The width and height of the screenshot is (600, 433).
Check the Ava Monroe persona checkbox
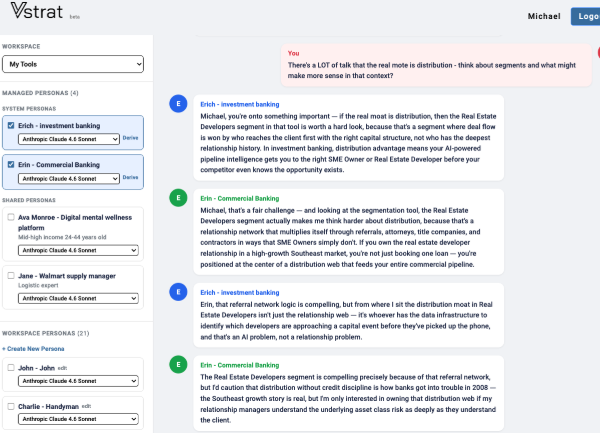click(x=11, y=217)
